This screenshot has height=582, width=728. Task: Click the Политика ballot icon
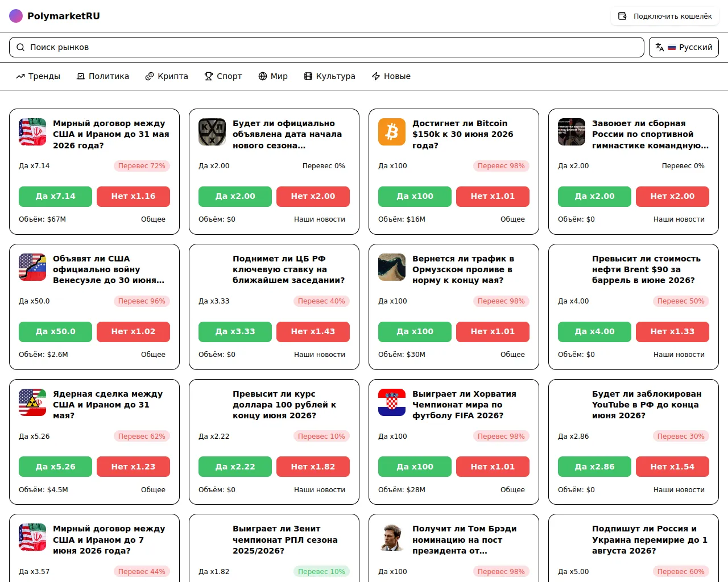point(81,76)
